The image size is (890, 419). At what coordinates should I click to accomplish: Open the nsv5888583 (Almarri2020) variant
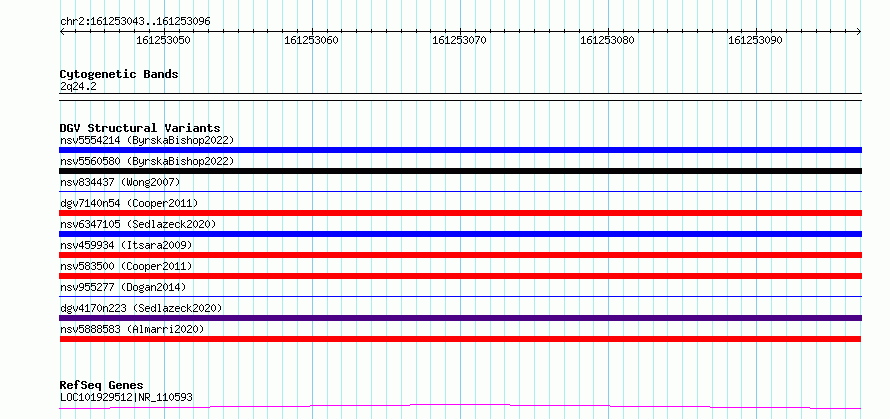pos(132,329)
